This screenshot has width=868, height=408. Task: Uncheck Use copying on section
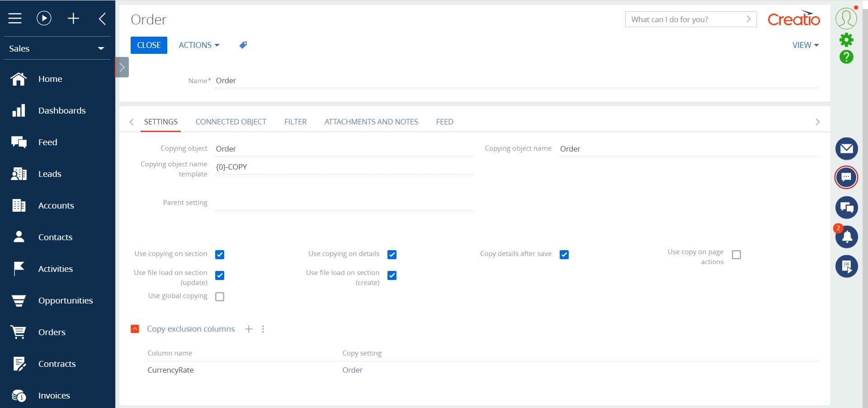tap(220, 255)
